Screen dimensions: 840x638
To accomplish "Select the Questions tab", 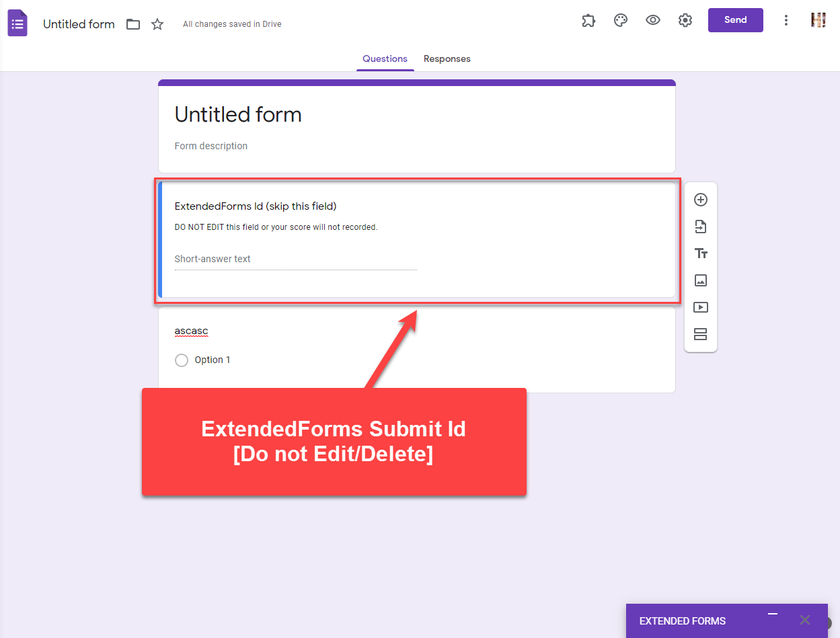I will pyautogui.click(x=385, y=58).
